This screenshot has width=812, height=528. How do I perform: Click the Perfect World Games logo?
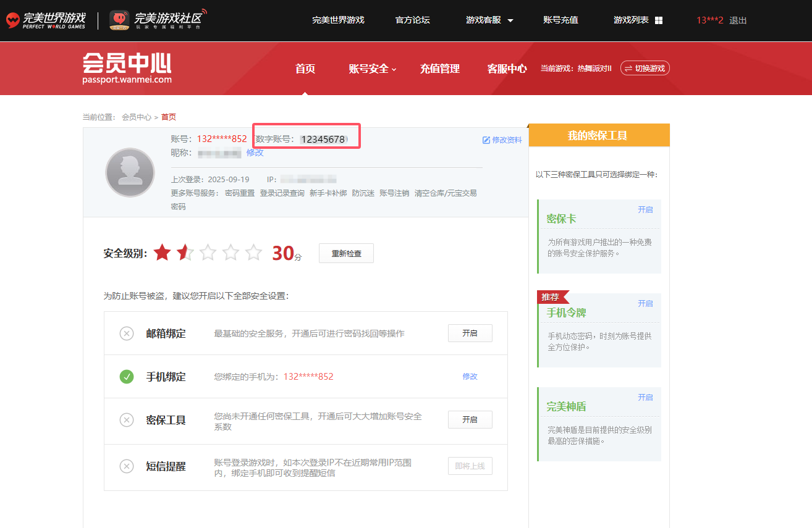(x=46, y=20)
